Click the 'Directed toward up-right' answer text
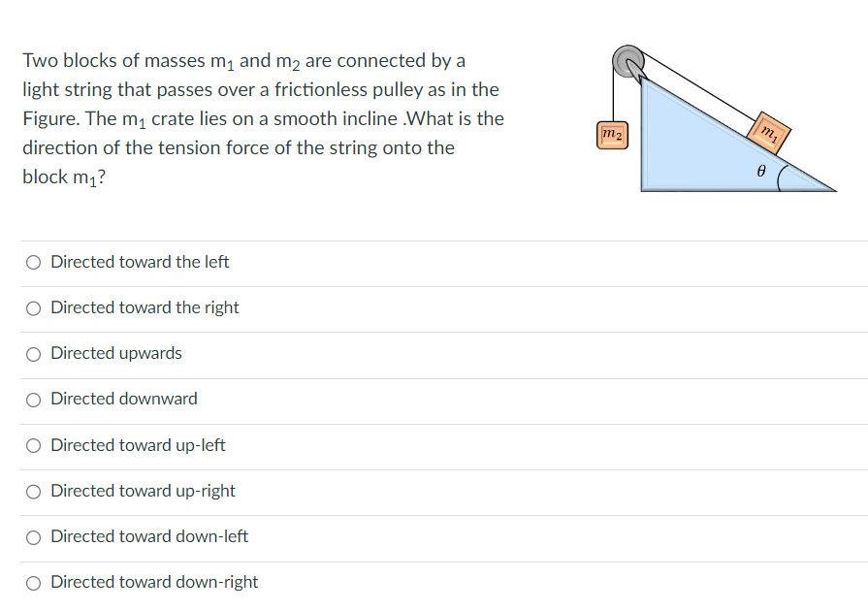868x611 pixels. 142,491
